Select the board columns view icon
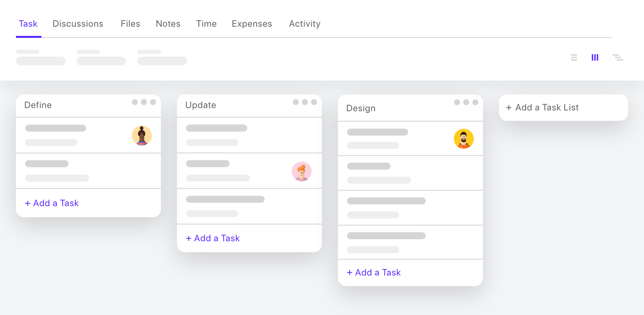 click(595, 57)
